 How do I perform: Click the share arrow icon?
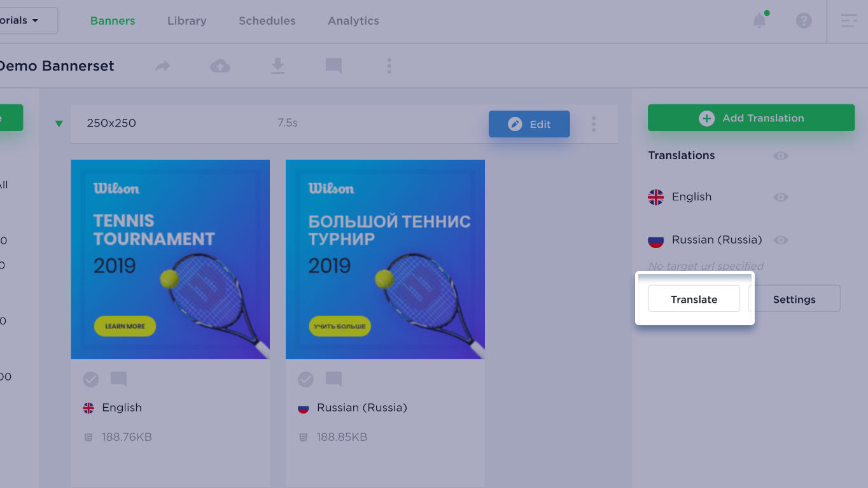163,66
